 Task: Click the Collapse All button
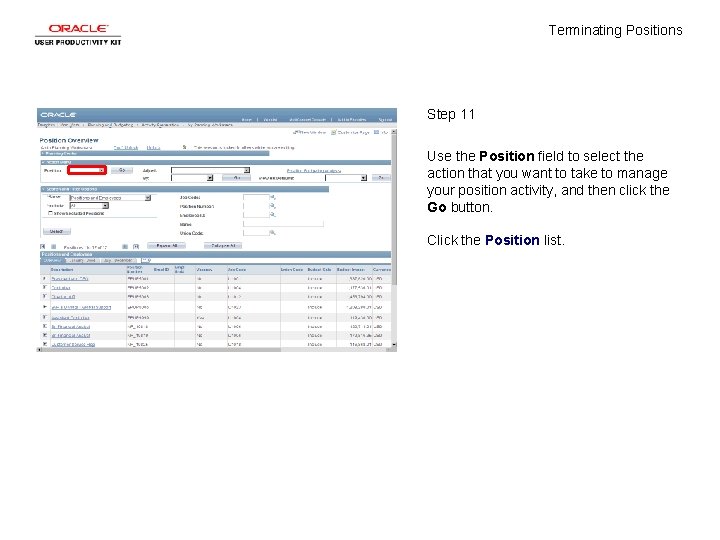click(x=223, y=246)
